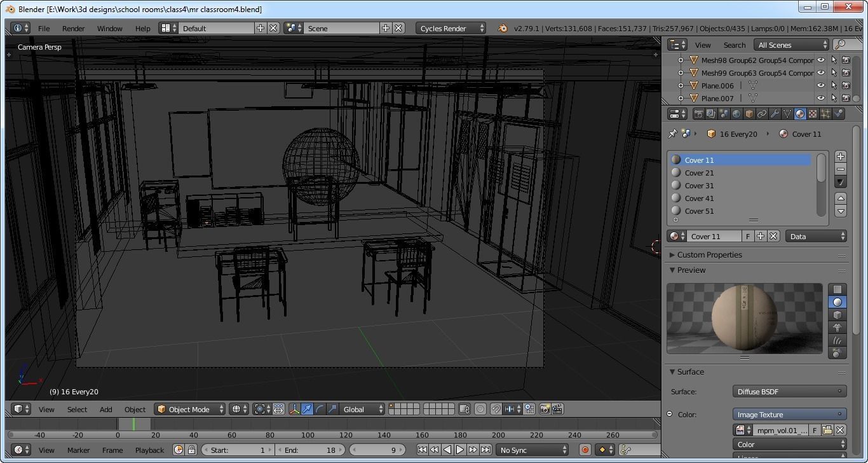Image resolution: width=868 pixels, height=463 pixels.
Task: Play the animation forward
Action: tap(459, 450)
